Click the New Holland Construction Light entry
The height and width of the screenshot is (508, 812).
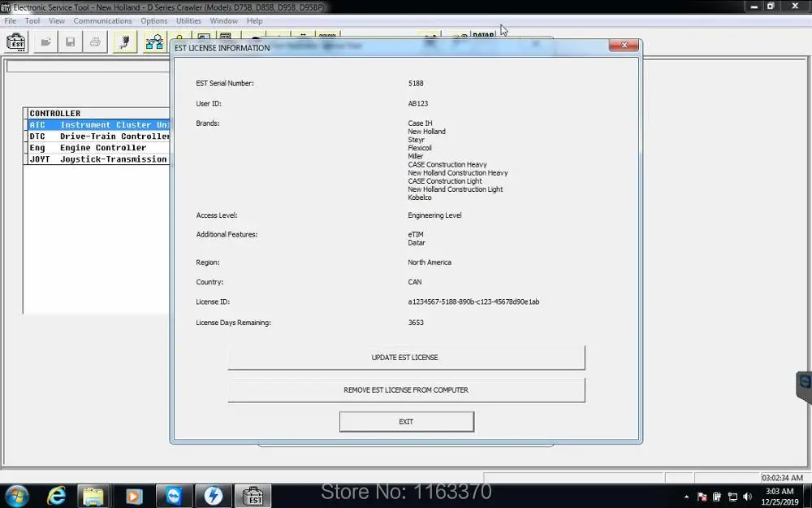click(x=456, y=189)
